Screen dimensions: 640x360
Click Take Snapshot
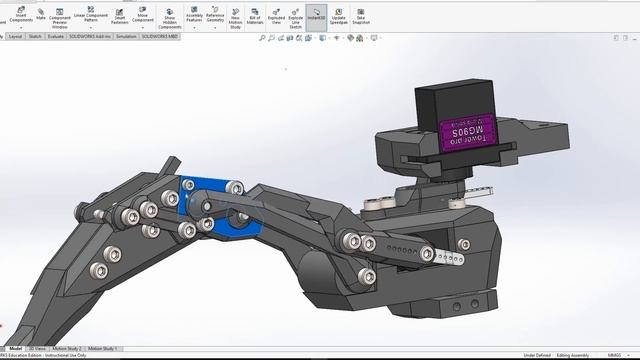click(360, 16)
